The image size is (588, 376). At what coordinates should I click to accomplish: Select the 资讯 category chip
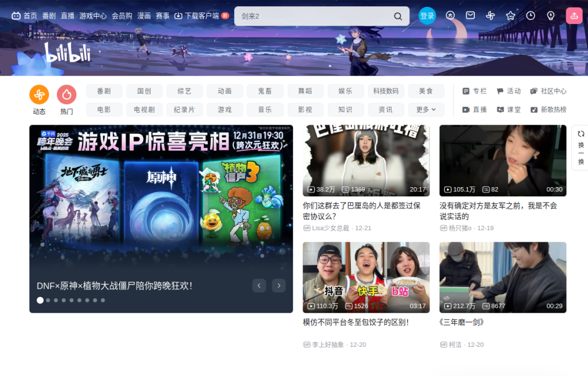click(x=386, y=110)
